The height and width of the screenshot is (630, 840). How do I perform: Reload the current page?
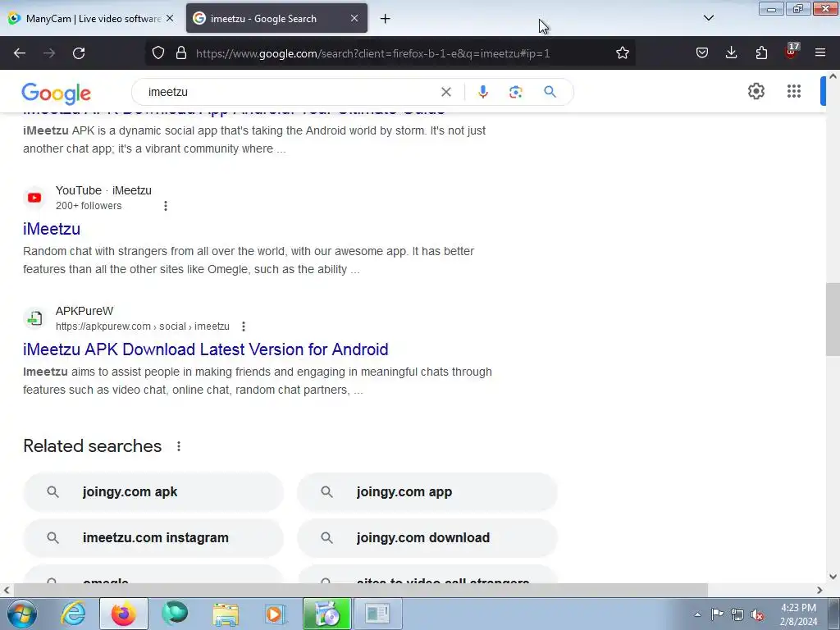[x=79, y=53]
